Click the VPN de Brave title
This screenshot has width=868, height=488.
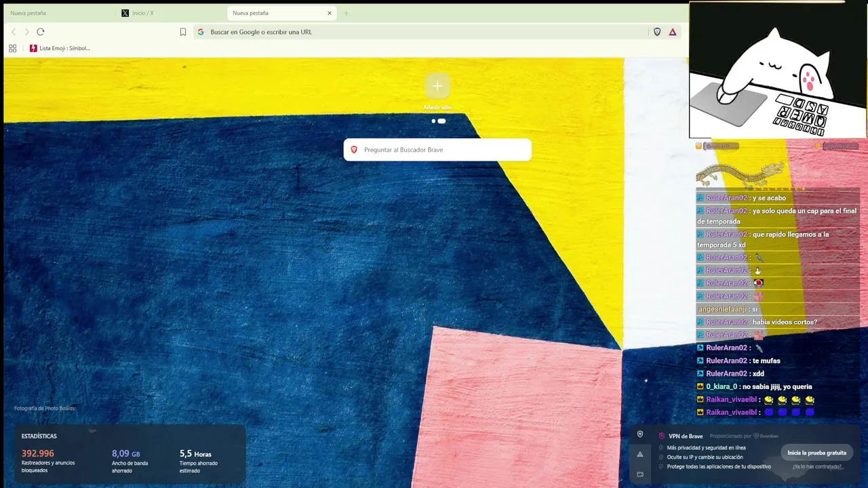686,436
